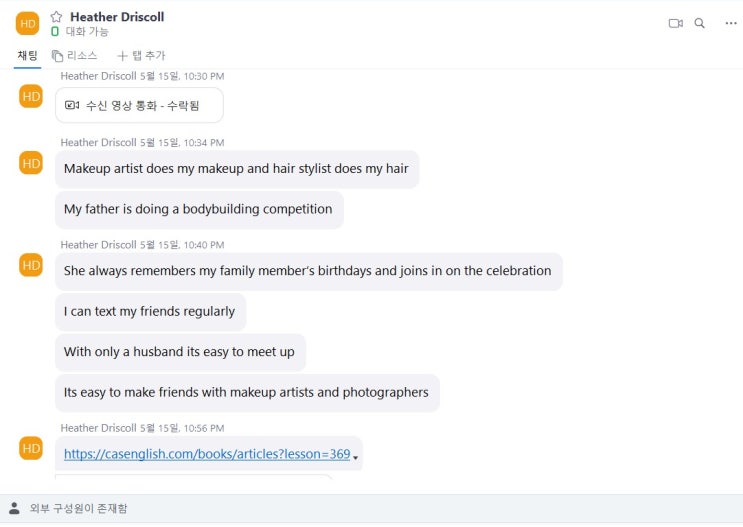Open the more options ellipsis menu

point(731,23)
